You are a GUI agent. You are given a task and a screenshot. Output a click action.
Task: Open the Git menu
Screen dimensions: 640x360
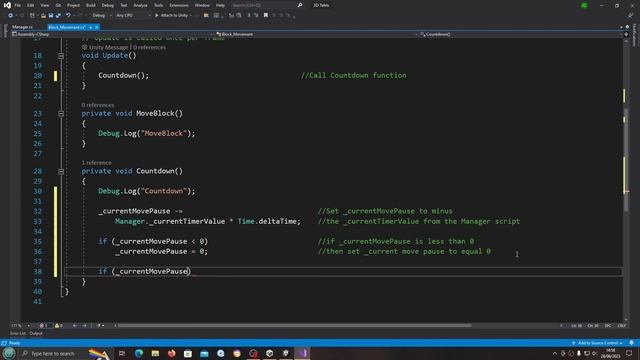[58, 5]
